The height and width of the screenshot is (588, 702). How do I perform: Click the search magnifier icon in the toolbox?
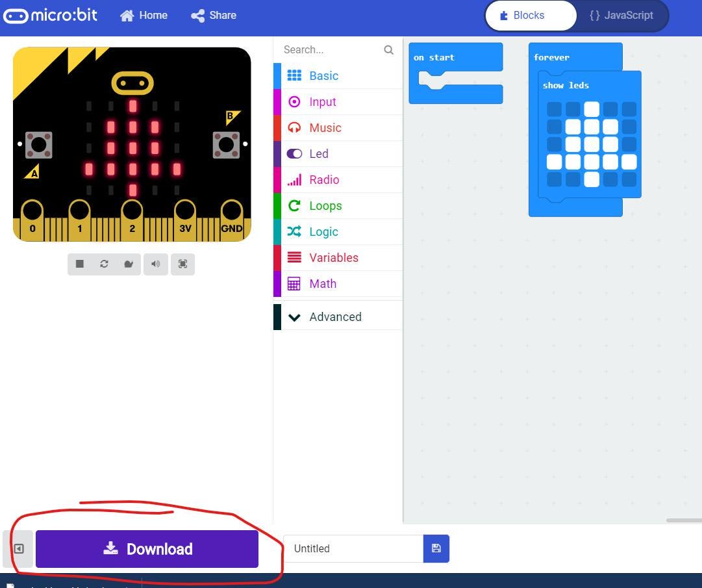(x=388, y=50)
